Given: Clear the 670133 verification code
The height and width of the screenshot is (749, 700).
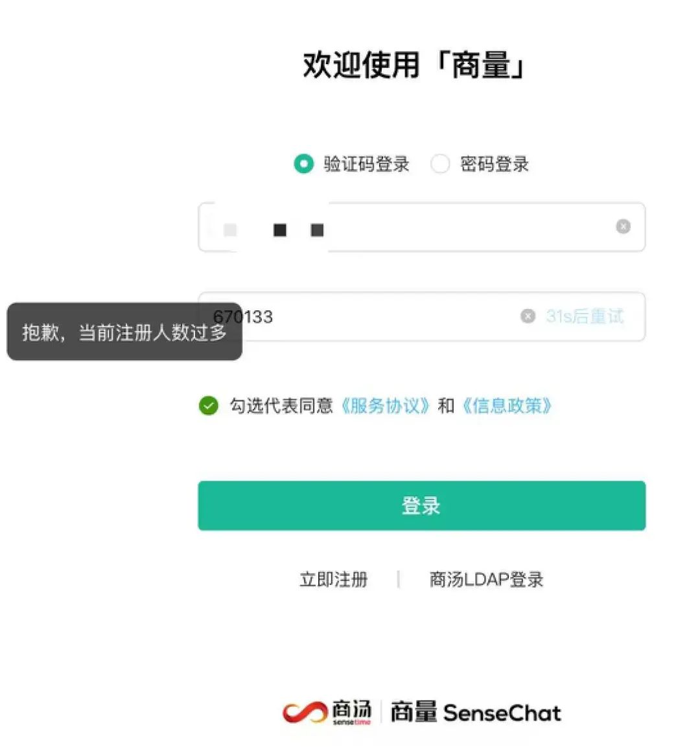Looking at the screenshot, I should (x=528, y=316).
